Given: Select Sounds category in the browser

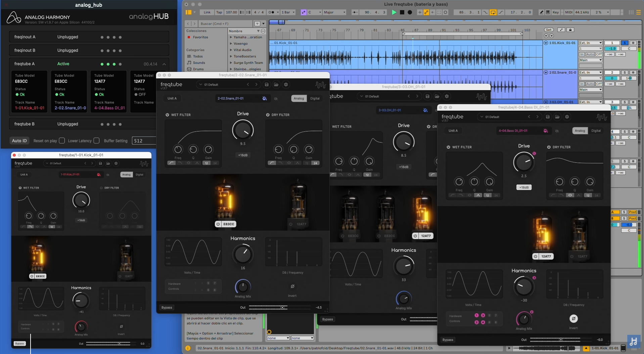Looking at the screenshot, I should click(199, 63).
